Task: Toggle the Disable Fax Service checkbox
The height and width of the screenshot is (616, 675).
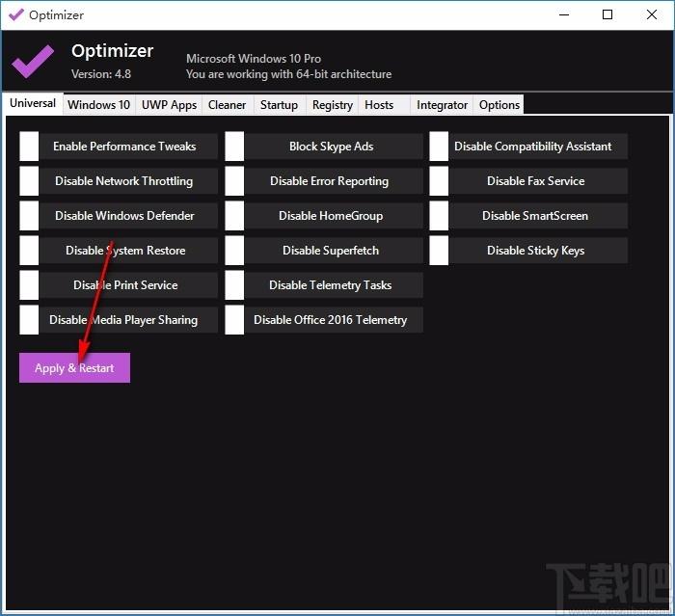Action: [x=439, y=181]
